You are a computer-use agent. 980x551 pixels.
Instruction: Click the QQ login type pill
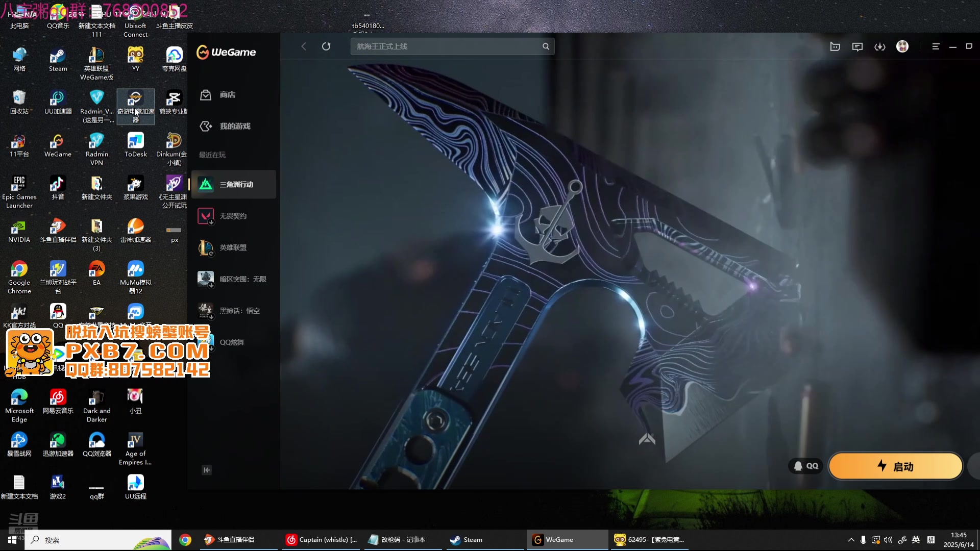click(x=806, y=466)
